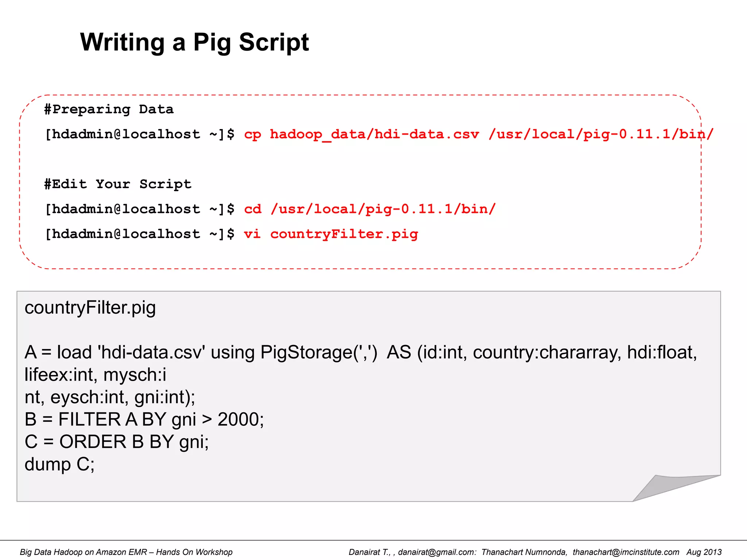Click the thanachart@imcinstitute.com email address
This screenshot has height=560, width=747.
click(x=626, y=552)
